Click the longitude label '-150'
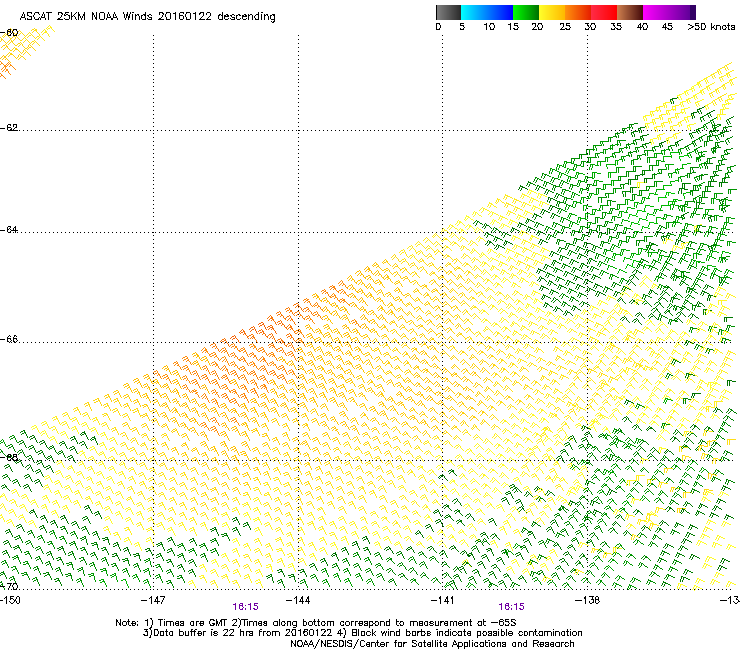740x650 pixels. click(10, 600)
